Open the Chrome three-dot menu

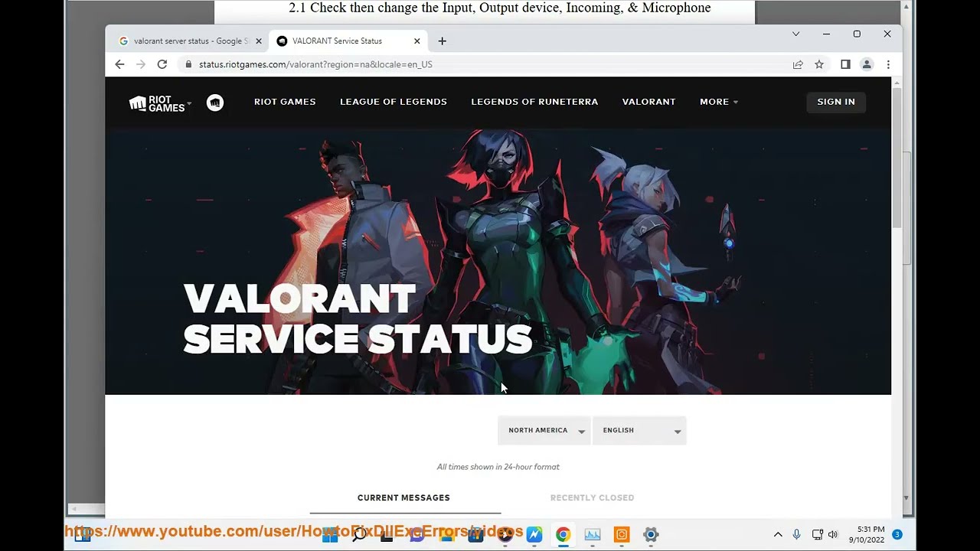point(888,64)
